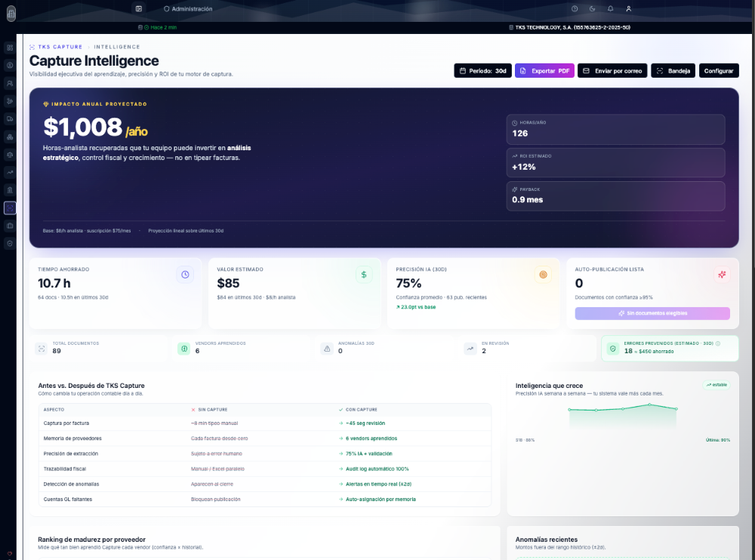Open the shield check sidebar icon
755x560 pixels.
10,244
